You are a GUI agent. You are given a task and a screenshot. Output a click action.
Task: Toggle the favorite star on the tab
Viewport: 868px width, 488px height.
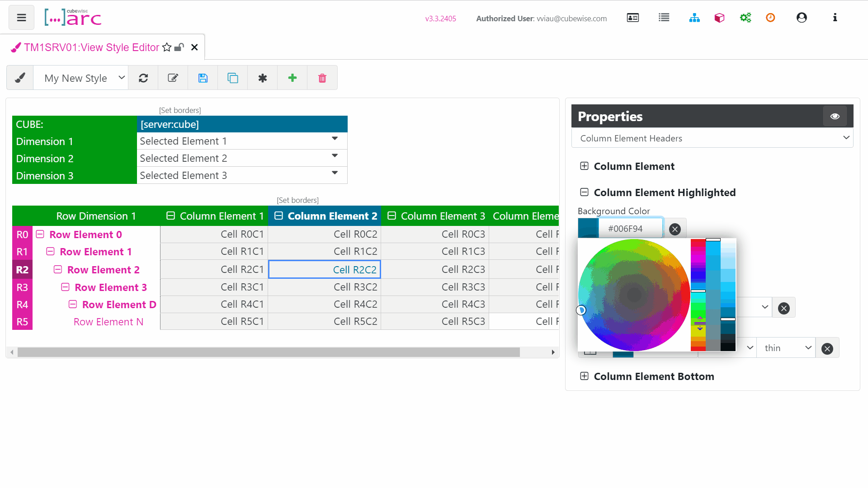167,47
